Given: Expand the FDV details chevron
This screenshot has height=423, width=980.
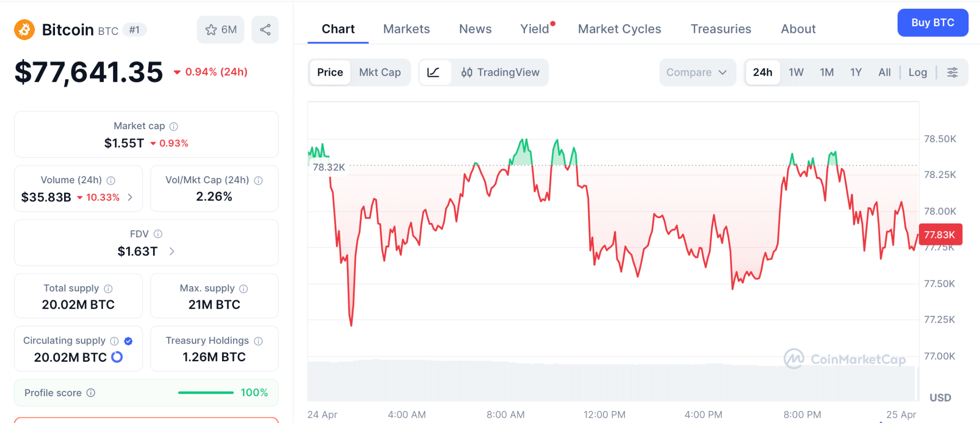Looking at the screenshot, I should click(172, 251).
